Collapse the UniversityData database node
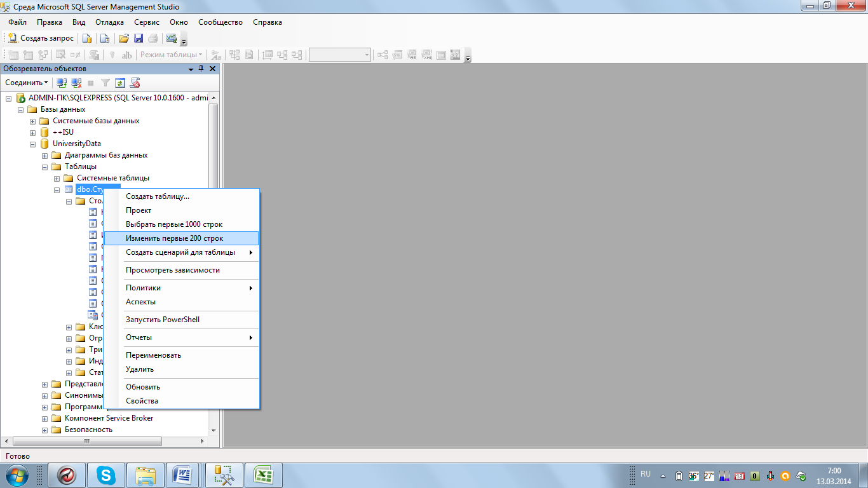 coord(33,144)
